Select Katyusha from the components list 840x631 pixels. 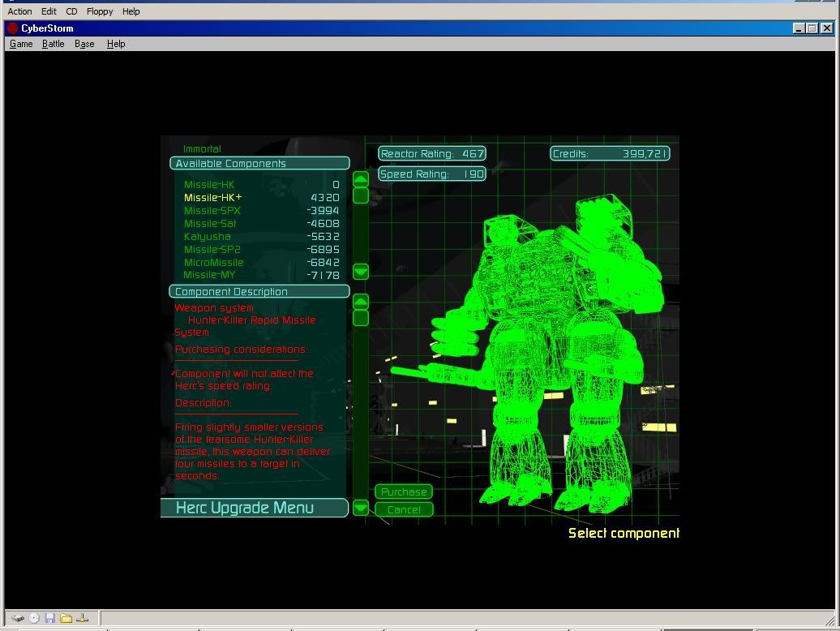pos(207,237)
